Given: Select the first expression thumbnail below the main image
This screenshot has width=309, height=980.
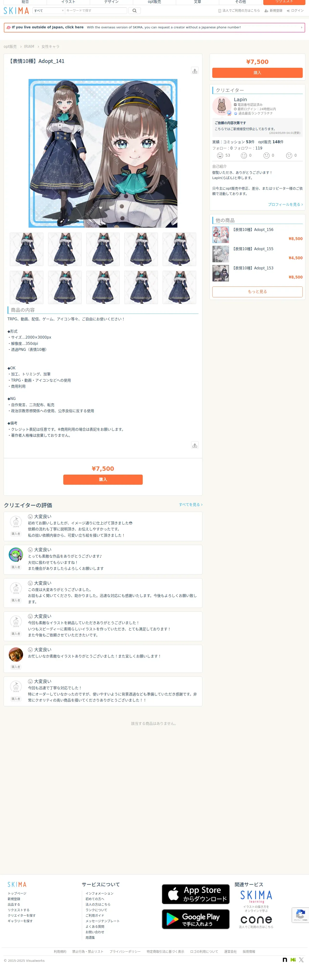Looking at the screenshot, I should (x=27, y=249).
